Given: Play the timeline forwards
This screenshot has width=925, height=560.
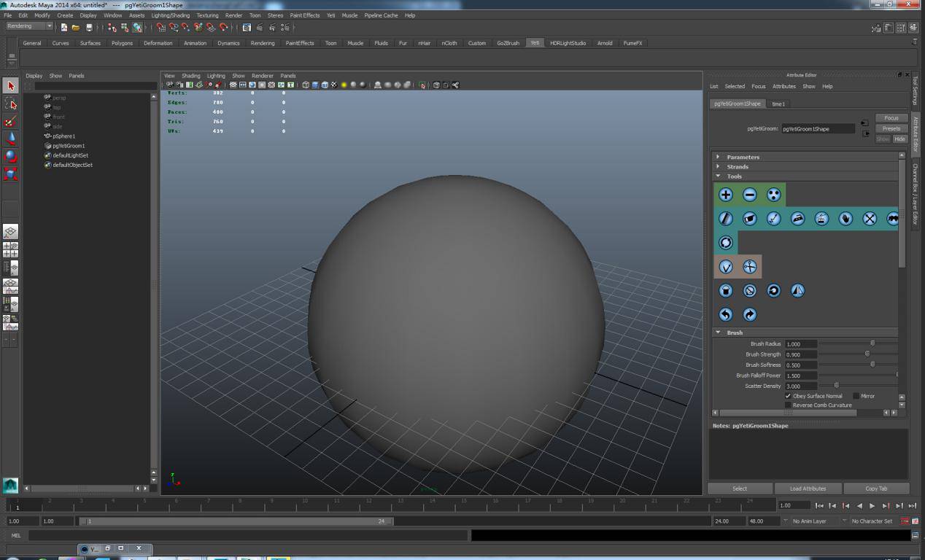Looking at the screenshot, I should pos(872,505).
